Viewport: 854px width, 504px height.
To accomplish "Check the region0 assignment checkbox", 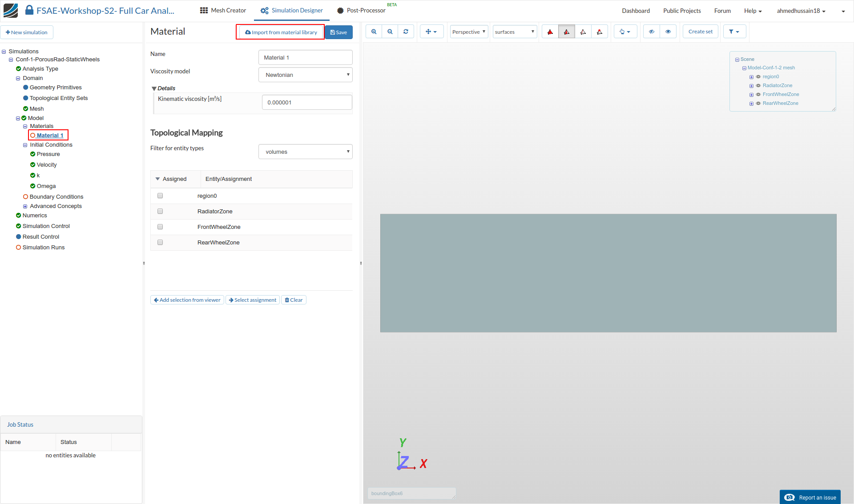I will tap(160, 196).
